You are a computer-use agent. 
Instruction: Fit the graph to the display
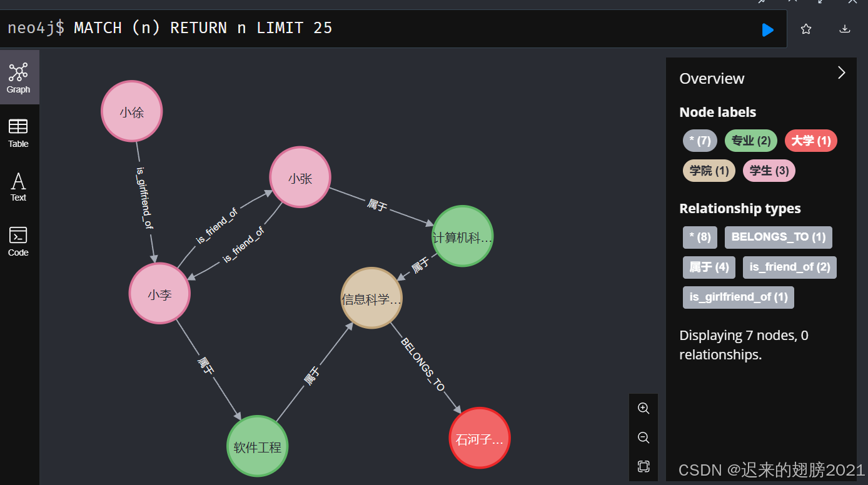tap(643, 467)
